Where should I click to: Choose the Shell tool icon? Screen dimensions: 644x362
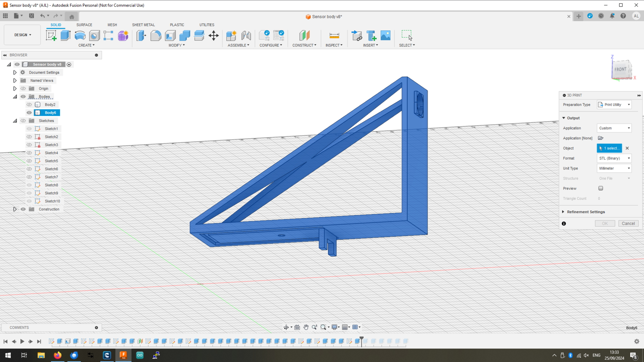pos(170,35)
